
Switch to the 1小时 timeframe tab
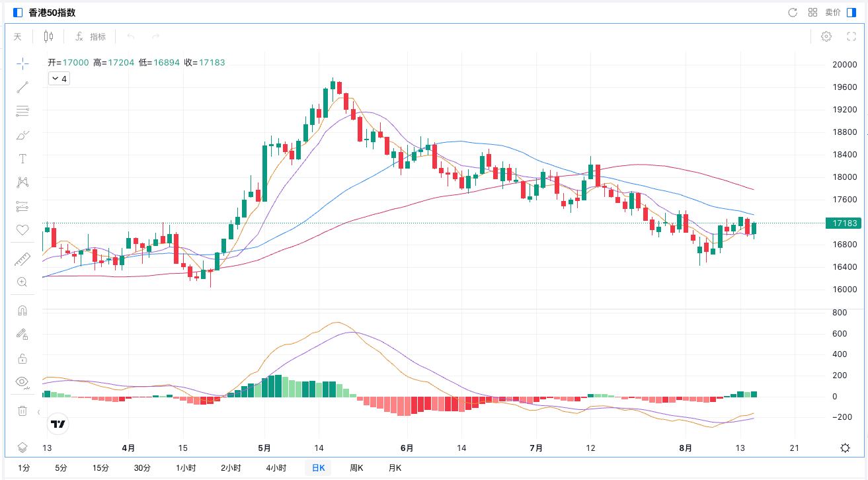[186, 468]
